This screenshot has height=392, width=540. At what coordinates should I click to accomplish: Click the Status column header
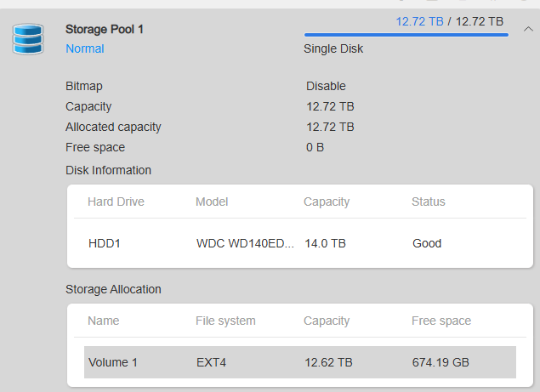[429, 202]
